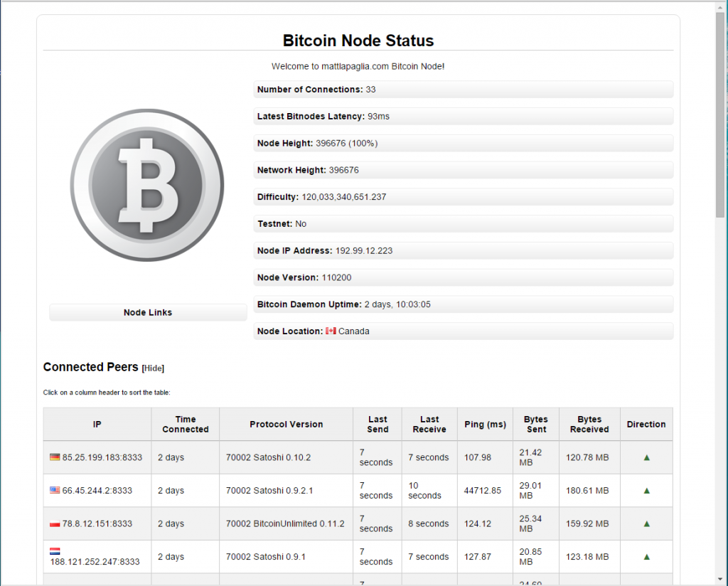Click the Number of Connections: 33 row
The image size is (728, 586).
point(464,89)
